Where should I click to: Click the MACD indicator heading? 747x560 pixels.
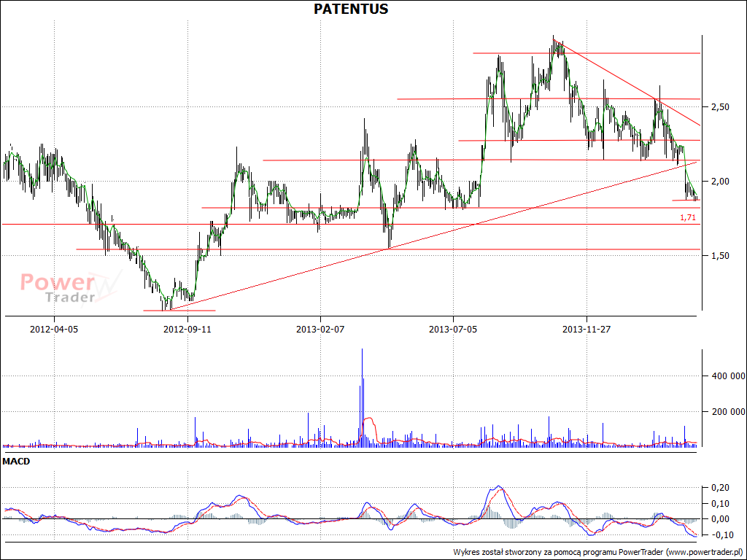(x=16, y=462)
